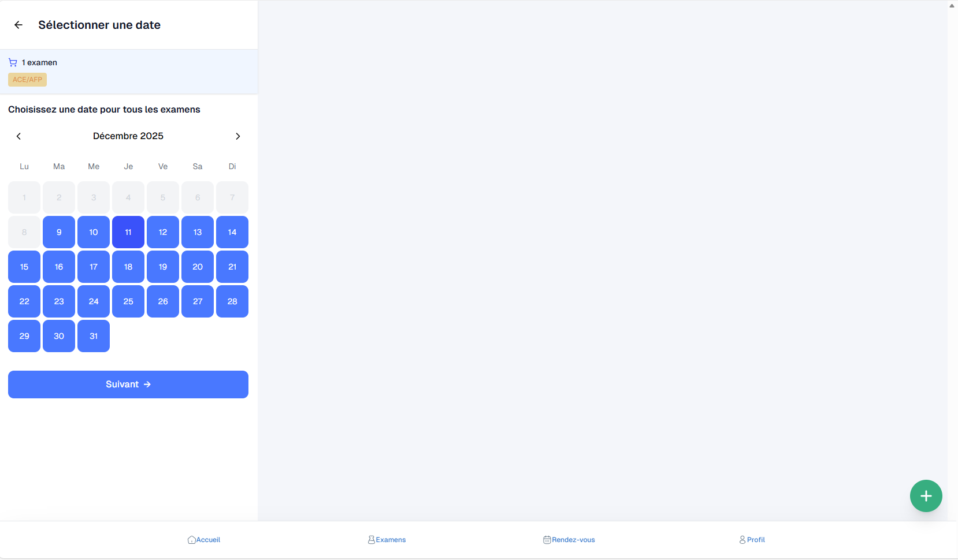Pick December 9 as the date
The image size is (958, 560).
tap(59, 232)
